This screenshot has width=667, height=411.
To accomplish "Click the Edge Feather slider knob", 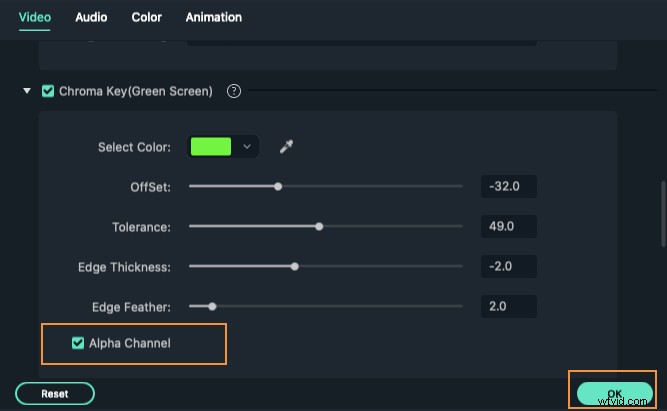I will pos(212,306).
